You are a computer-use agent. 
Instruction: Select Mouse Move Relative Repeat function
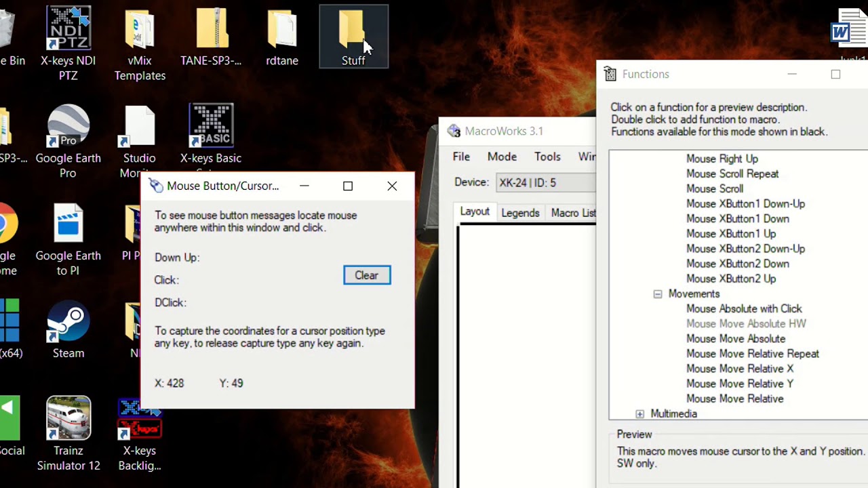[x=753, y=353]
